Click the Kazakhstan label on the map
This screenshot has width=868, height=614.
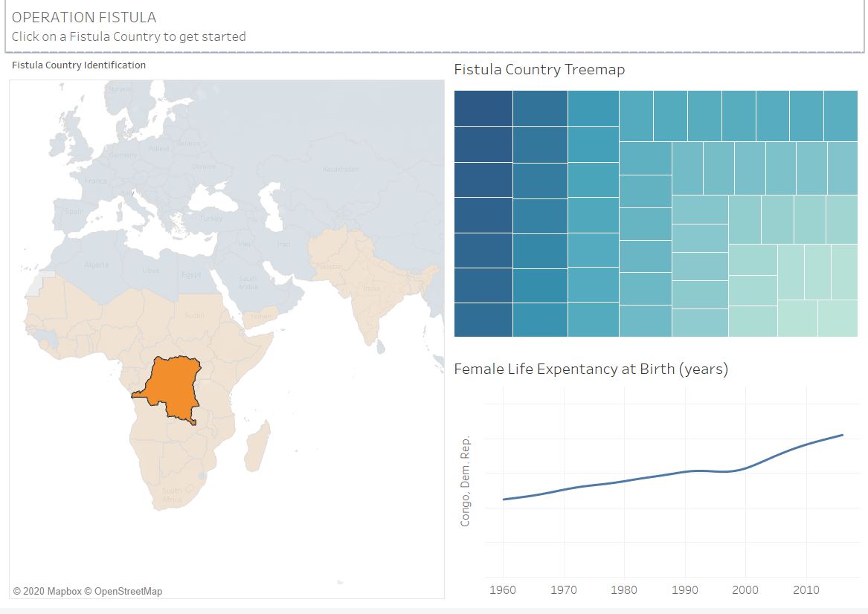pyautogui.click(x=341, y=169)
